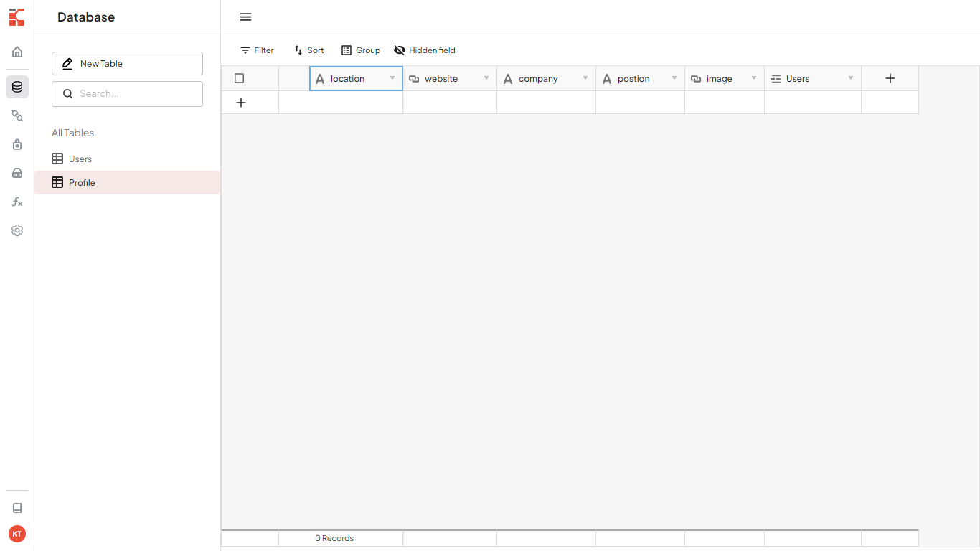Click the lock icon in left sidebar
Image resolution: width=980 pixels, height=551 pixels.
tap(17, 144)
